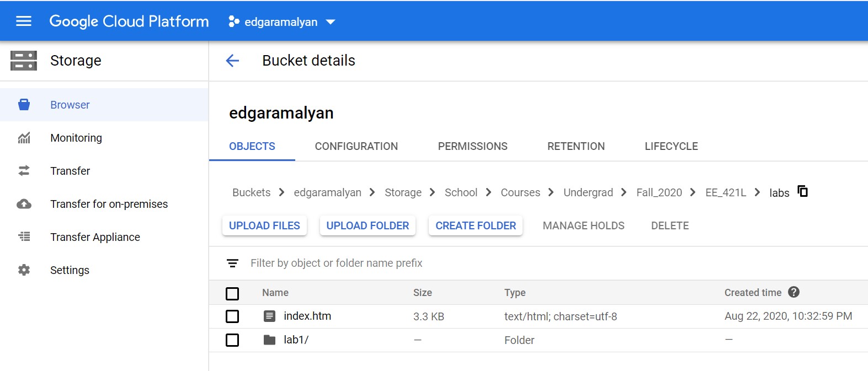868x371 pixels.
Task: Click the Transfer Appliance icon
Action: pos(24,237)
